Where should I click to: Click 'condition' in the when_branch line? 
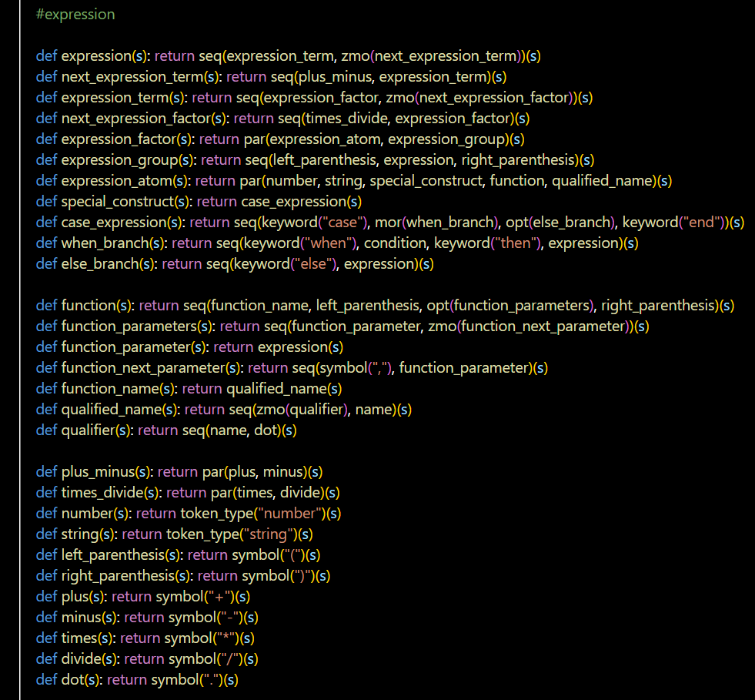tap(395, 243)
